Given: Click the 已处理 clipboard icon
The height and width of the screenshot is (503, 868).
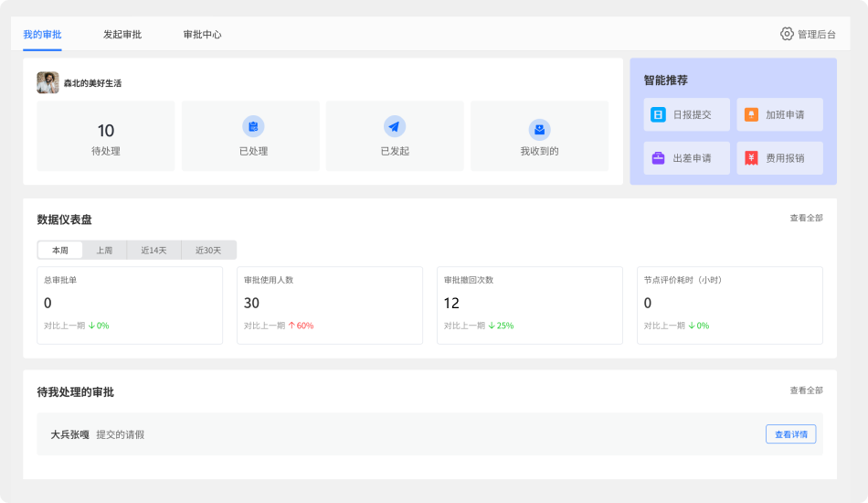Looking at the screenshot, I should pyautogui.click(x=252, y=127).
